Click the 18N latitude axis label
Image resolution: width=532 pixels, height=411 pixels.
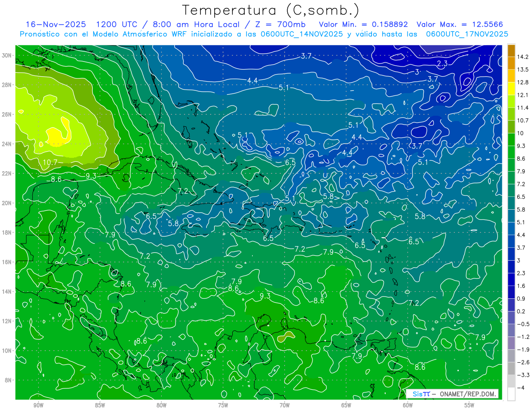[x=7, y=232]
